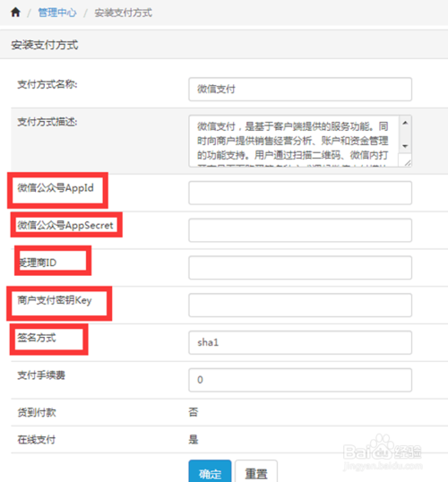Click the blue 确定 button
The image size is (448, 482).
point(210,472)
